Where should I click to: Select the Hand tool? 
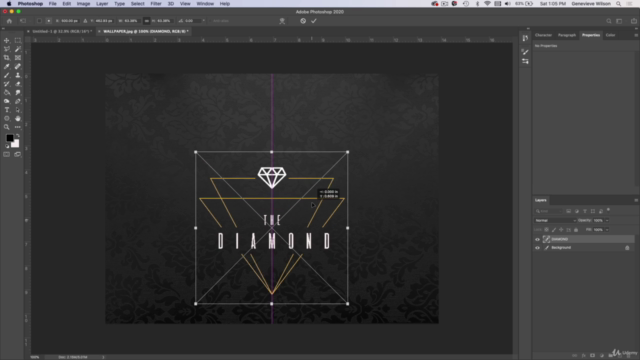pos(18,118)
